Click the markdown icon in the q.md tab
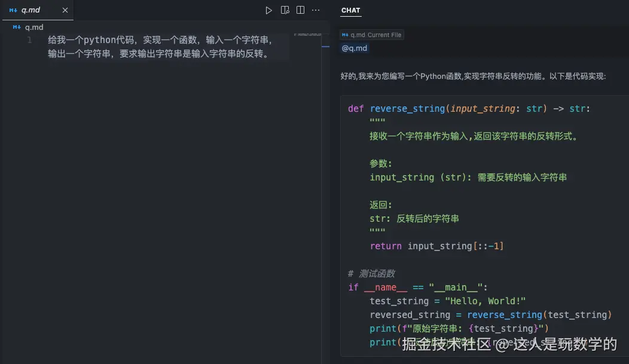The height and width of the screenshot is (364, 629). (x=13, y=10)
